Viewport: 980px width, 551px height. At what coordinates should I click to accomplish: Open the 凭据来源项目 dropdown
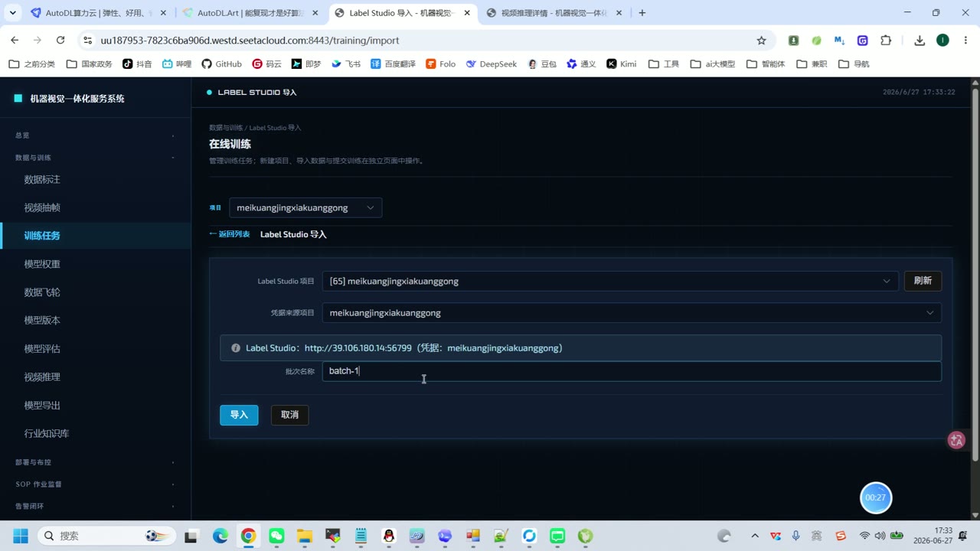click(632, 312)
